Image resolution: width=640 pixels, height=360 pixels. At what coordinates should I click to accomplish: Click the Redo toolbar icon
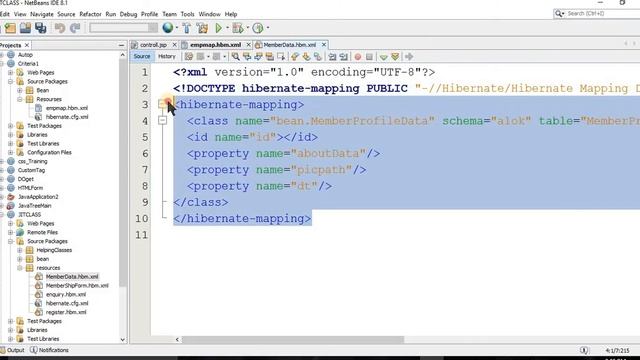[x=75, y=28]
